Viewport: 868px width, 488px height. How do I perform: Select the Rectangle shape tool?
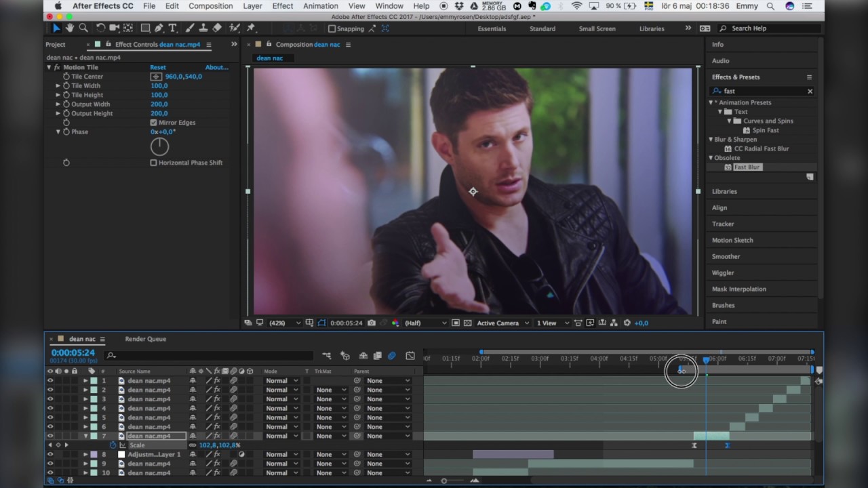point(145,28)
